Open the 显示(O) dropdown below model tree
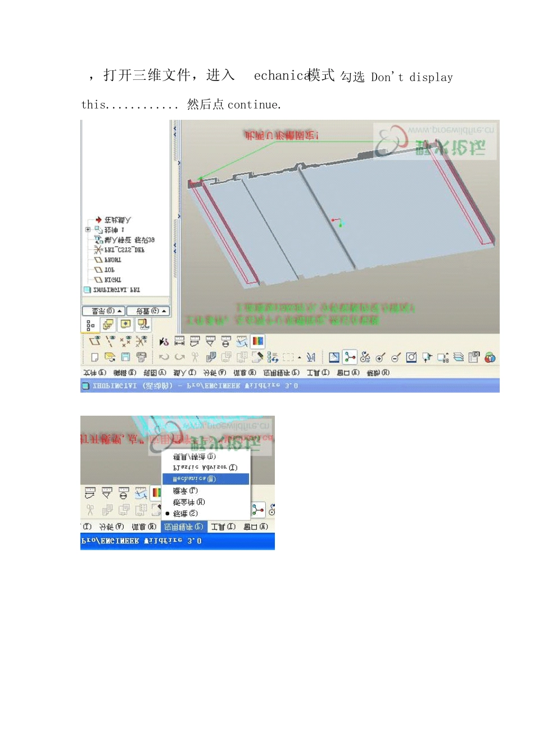This screenshot has height=756, width=534. [103, 311]
